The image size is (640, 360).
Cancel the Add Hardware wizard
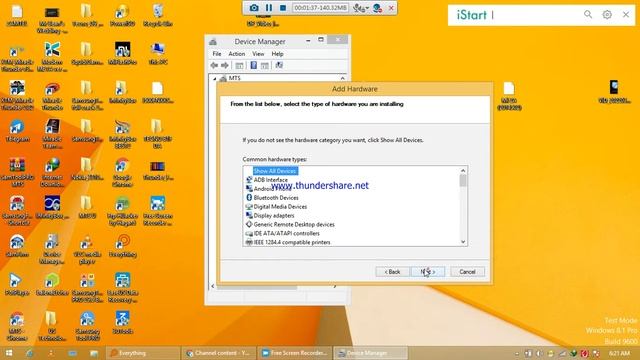click(467, 272)
